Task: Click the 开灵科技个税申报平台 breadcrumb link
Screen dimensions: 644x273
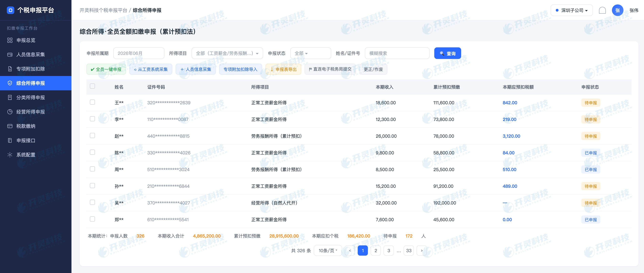Action: tap(103, 10)
